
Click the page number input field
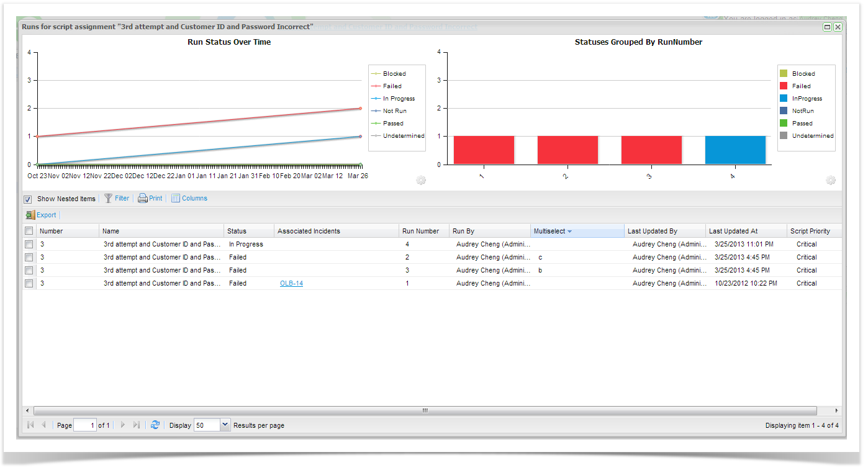point(84,425)
